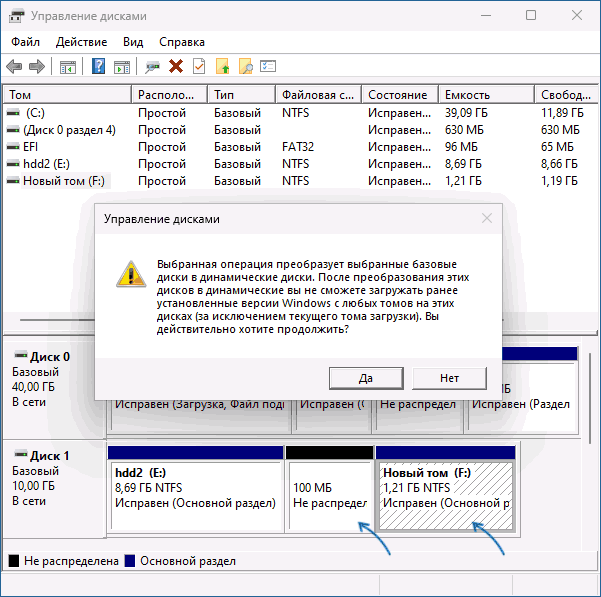Select the hdd2 (E:) volume row

coord(300,164)
